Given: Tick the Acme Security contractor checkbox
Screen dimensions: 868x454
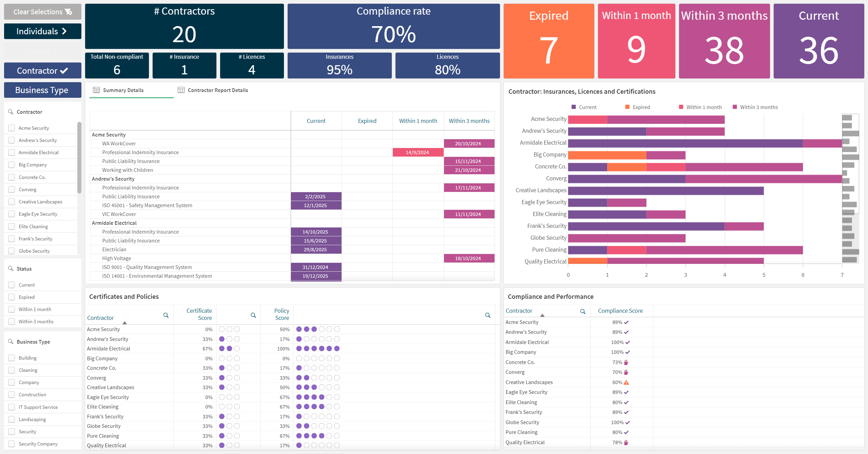Looking at the screenshot, I should click(12, 128).
